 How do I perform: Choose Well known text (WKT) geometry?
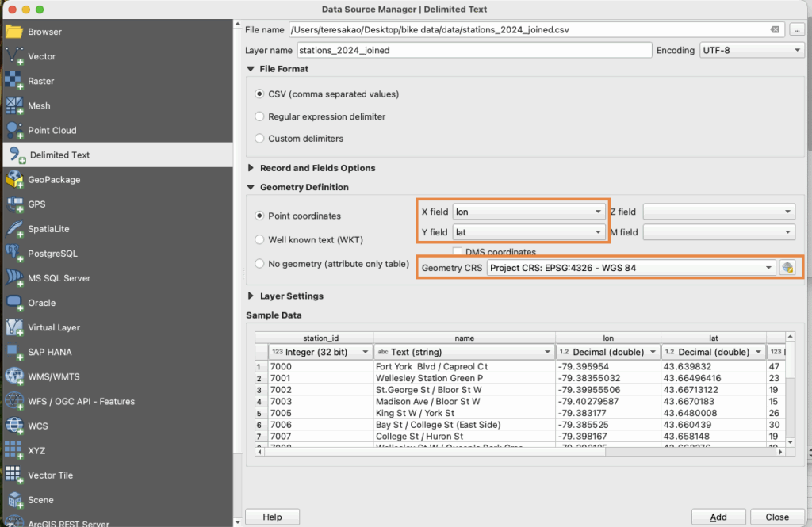tap(259, 239)
